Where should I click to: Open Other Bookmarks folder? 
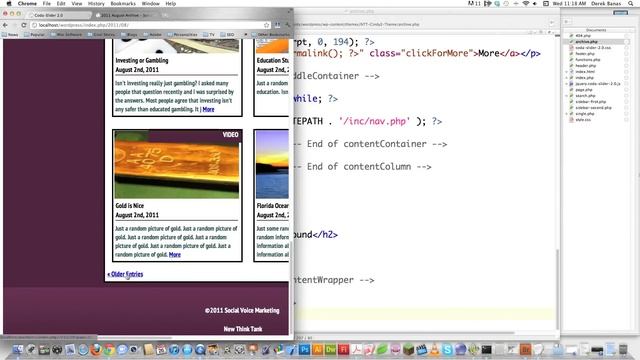pyautogui.click(x=270, y=35)
